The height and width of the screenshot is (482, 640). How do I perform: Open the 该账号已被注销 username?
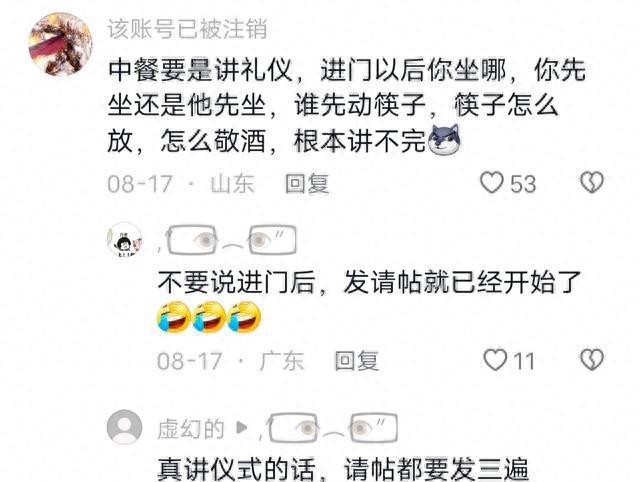[187, 29]
